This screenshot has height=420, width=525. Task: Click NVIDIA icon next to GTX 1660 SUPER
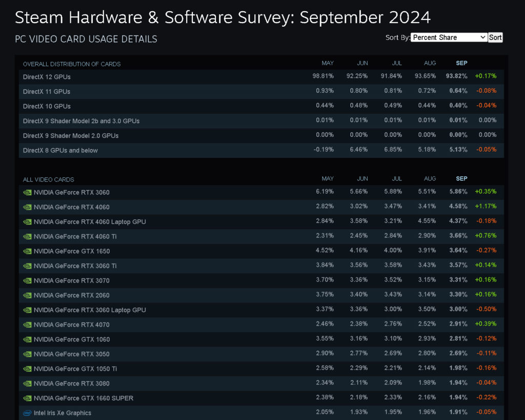(28, 399)
